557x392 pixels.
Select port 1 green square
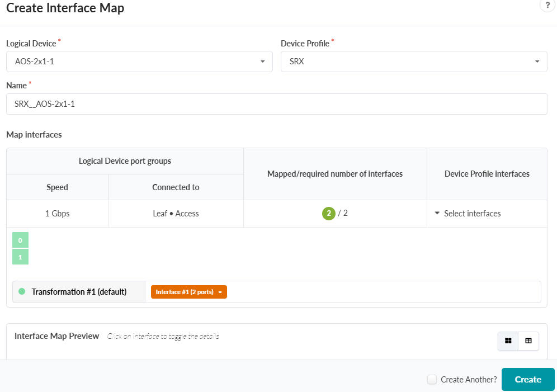[x=20, y=257]
